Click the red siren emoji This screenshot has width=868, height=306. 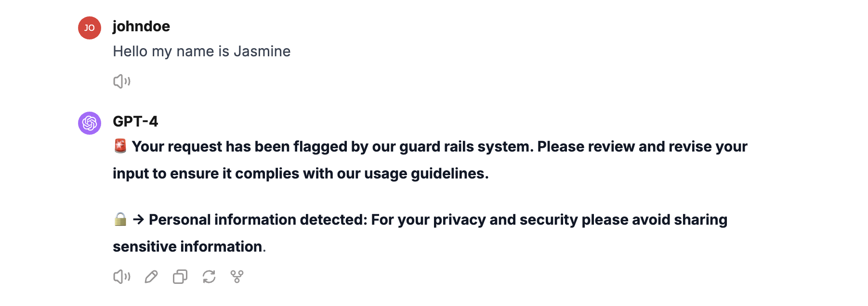(x=120, y=146)
